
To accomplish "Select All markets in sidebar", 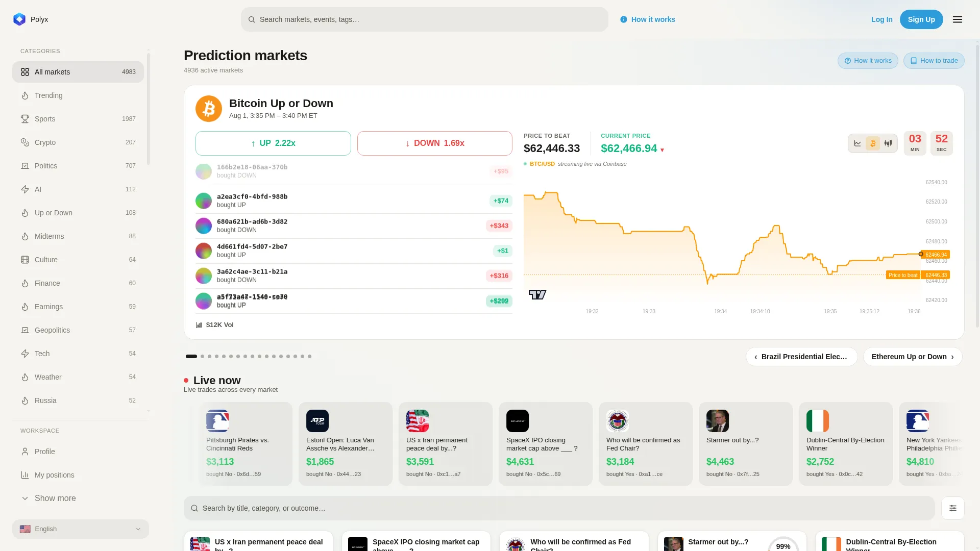I will tap(78, 72).
